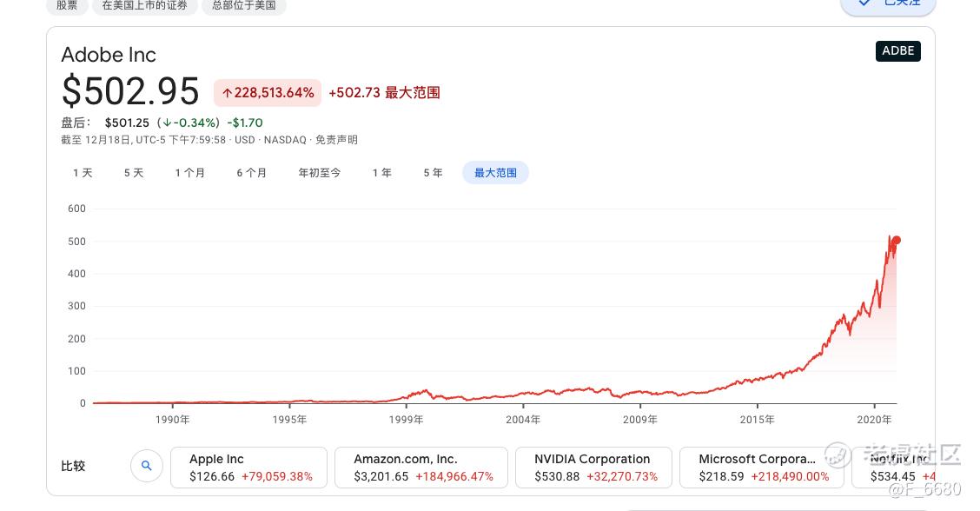
Task: Switch to the 1 个月 range
Action: coord(189,173)
